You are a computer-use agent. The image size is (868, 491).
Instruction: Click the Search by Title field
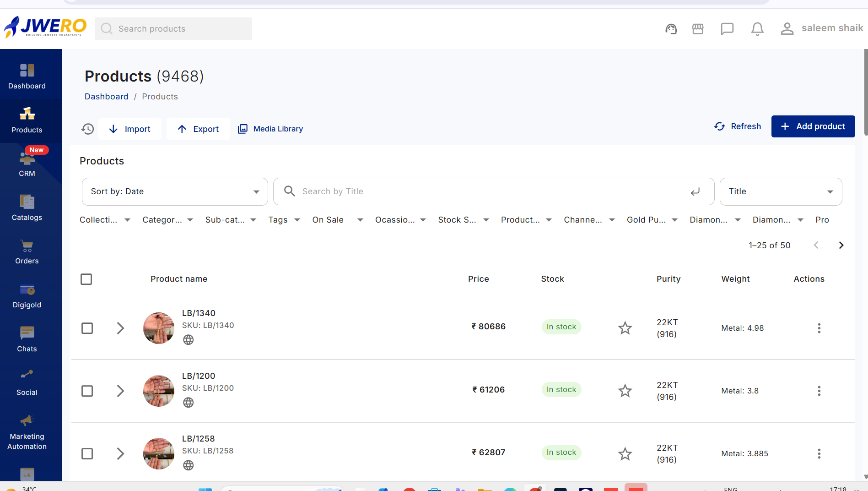click(x=494, y=191)
